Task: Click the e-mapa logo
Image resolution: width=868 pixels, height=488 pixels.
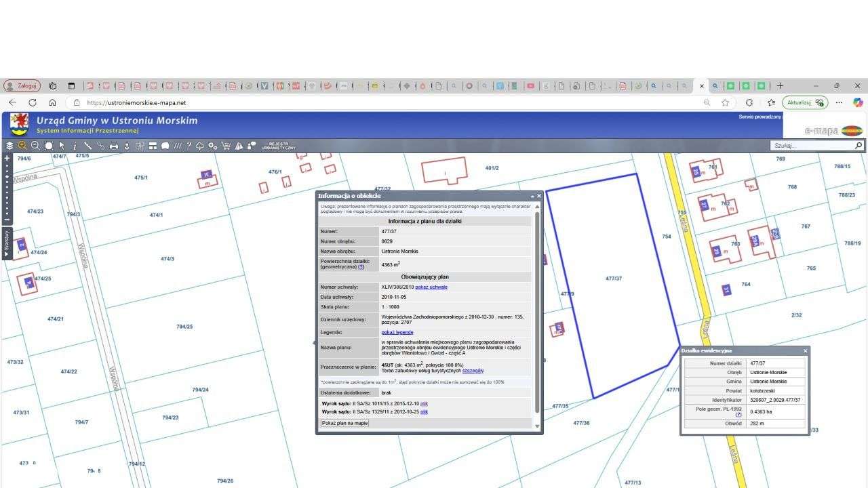Action: [833, 131]
